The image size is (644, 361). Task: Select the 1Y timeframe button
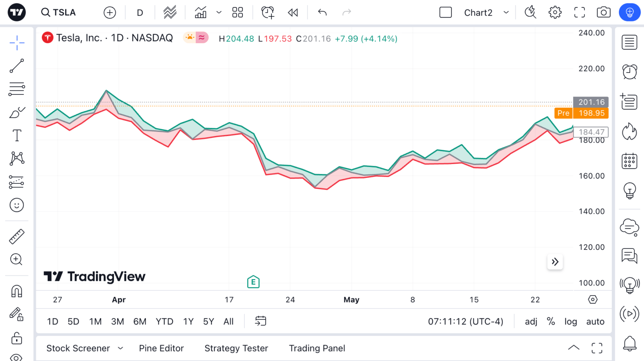click(x=188, y=321)
